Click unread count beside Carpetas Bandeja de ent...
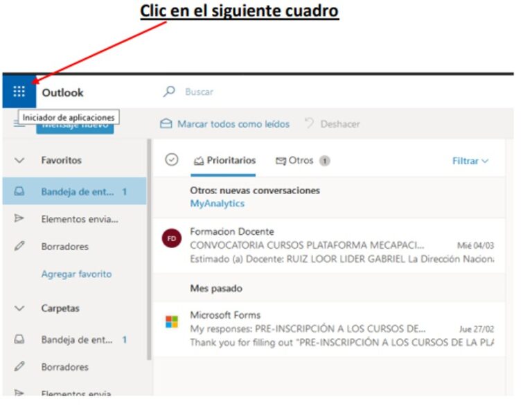 tap(125, 340)
